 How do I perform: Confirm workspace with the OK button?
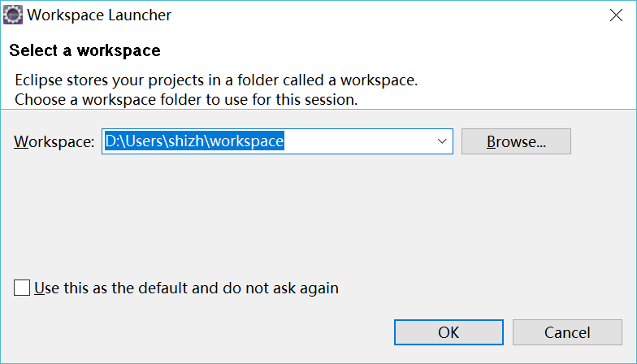pyautogui.click(x=448, y=332)
